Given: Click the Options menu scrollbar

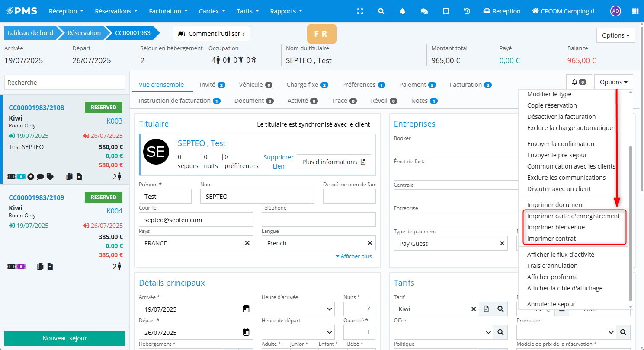Looking at the screenshot, I should (x=630, y=216).
